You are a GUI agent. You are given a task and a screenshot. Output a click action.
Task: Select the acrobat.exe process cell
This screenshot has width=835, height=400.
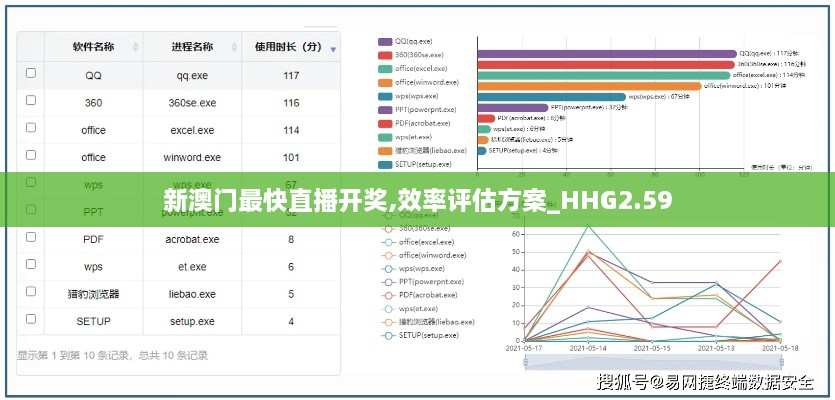point(192,240)
